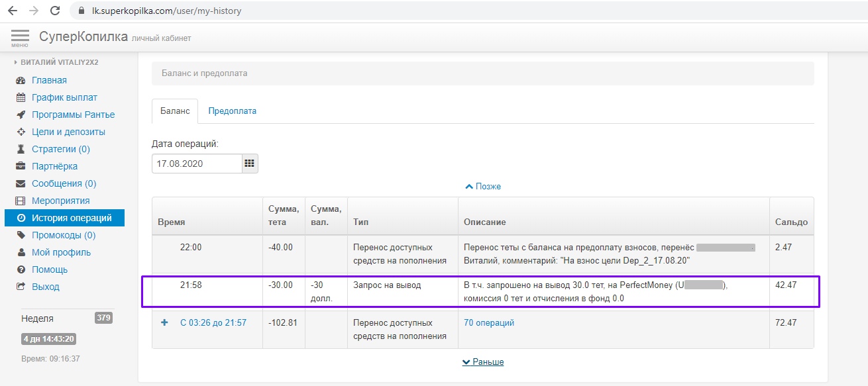Click the 72.47 balance cell
This screenshot has height=386, width=868.
point(786,322)
